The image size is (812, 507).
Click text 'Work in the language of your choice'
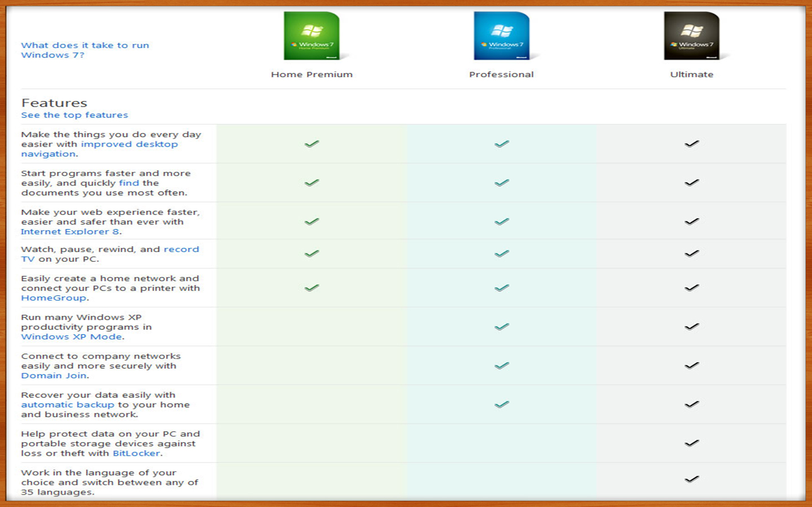99,478
